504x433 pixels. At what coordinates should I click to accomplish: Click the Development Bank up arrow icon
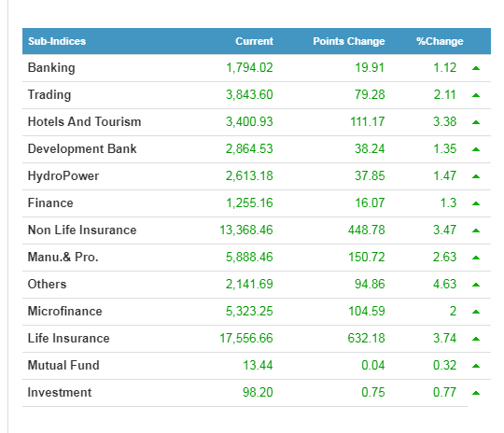(476, 149)
